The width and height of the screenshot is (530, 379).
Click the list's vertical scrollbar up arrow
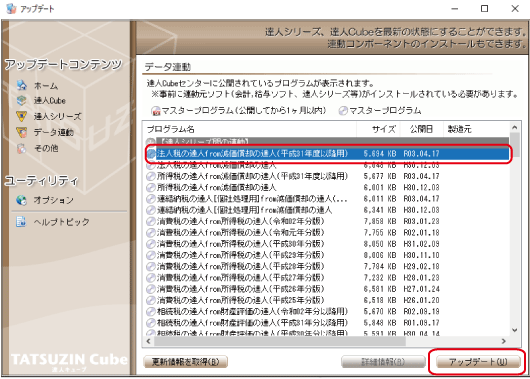tap(515, 128)
